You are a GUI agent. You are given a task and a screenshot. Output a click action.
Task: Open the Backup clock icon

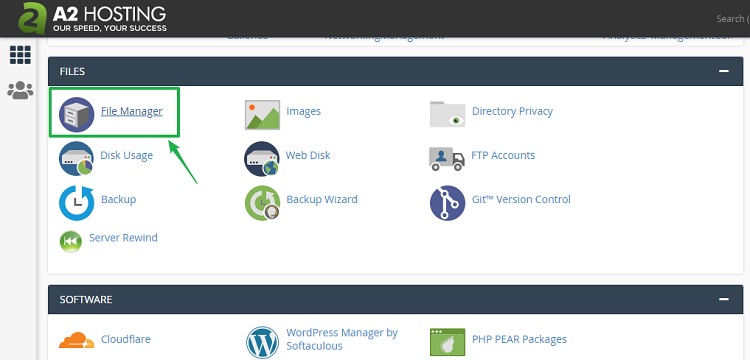click(77, 203)
